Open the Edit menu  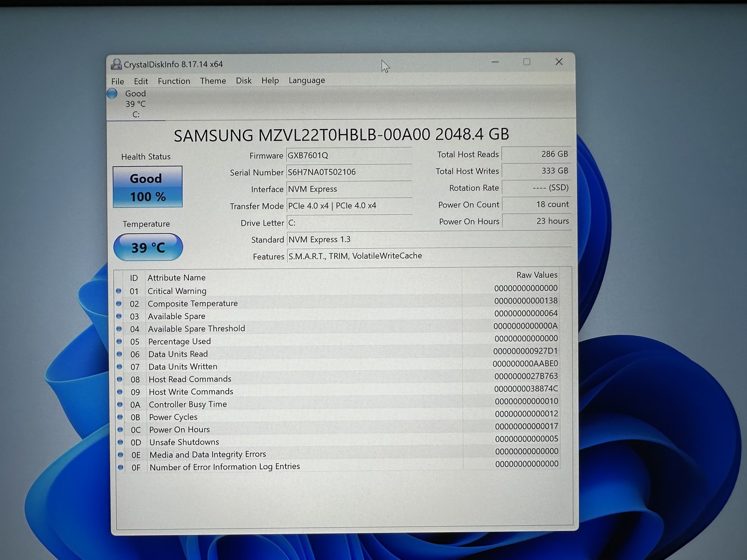tap(141, 81)
